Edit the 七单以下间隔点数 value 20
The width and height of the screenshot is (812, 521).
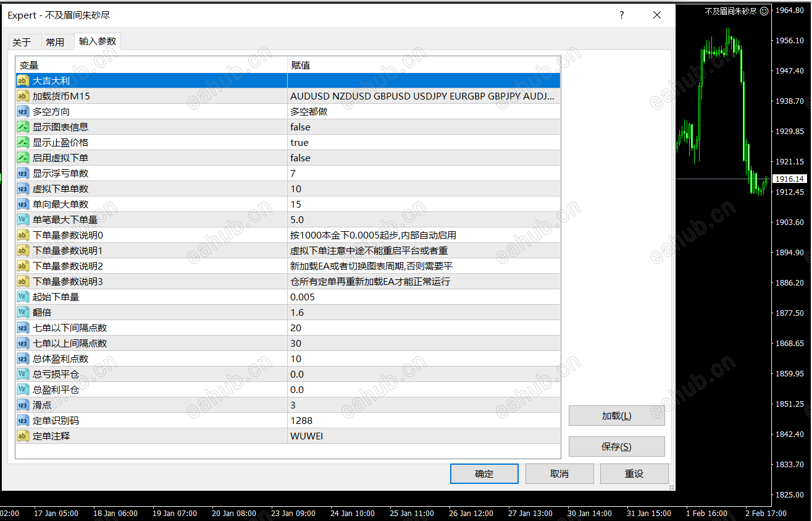point(424,328)
